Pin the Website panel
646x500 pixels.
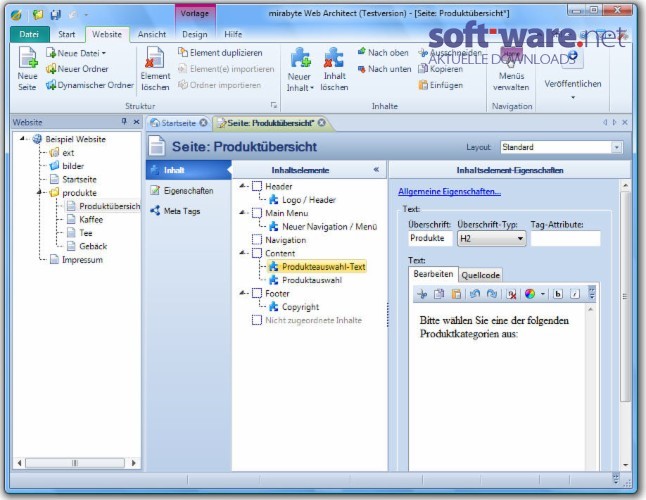click(x=124, y=121)
